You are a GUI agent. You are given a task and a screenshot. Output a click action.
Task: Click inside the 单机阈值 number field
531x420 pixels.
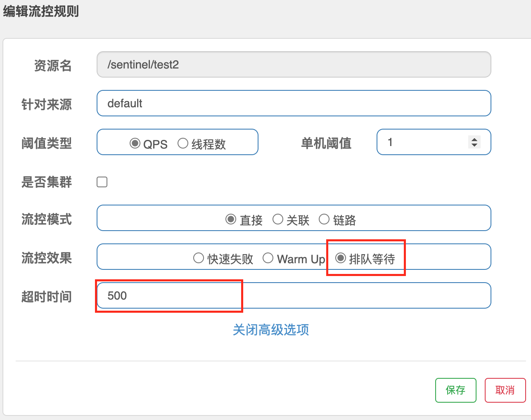click(x=421, y=142)
